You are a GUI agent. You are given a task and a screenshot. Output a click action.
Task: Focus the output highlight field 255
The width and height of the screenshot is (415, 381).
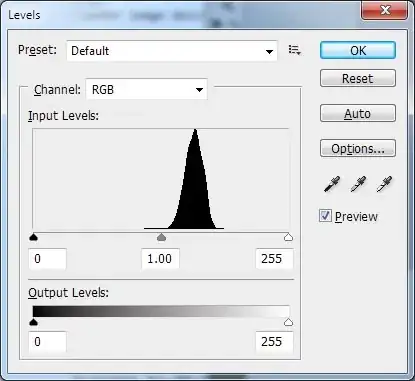pyautogui.click(x=274, y=342)
